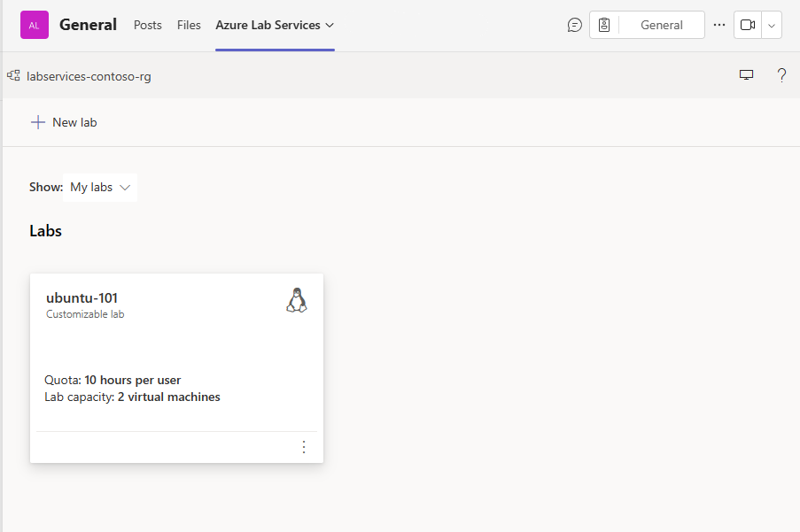Click the clipboard badge icon beside General

point(604,25)
